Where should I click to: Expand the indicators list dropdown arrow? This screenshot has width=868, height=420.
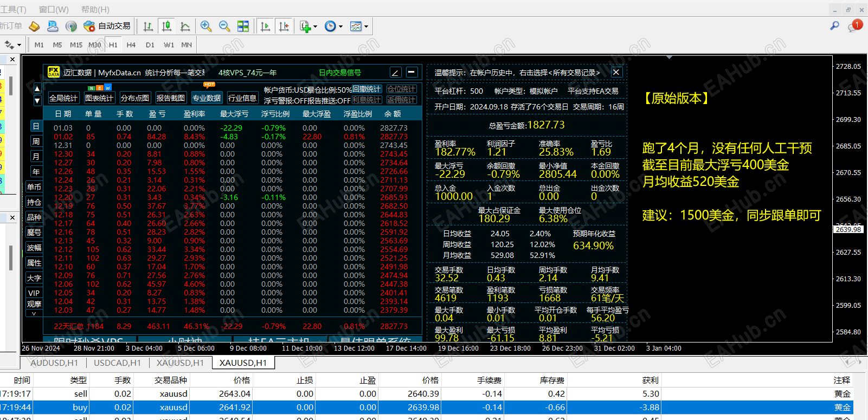315,27
